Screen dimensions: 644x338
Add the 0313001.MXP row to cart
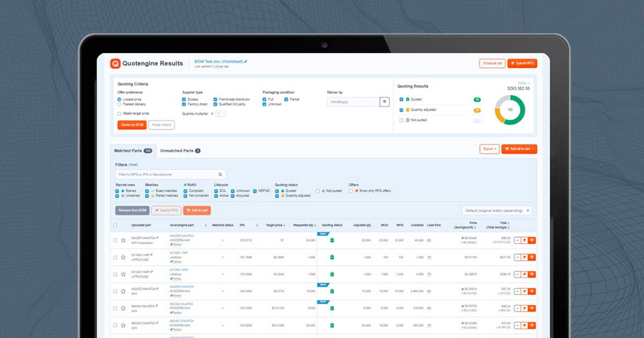pos(532,274)
